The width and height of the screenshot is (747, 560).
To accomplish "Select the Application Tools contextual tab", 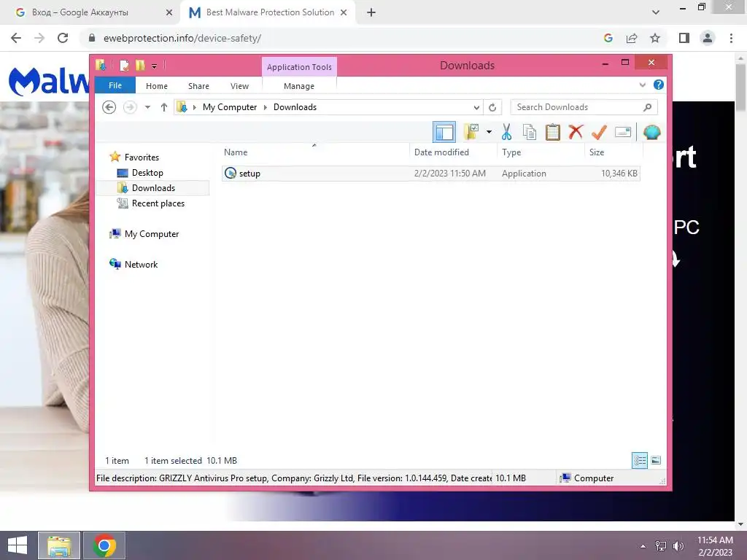I will pos(299,67).
